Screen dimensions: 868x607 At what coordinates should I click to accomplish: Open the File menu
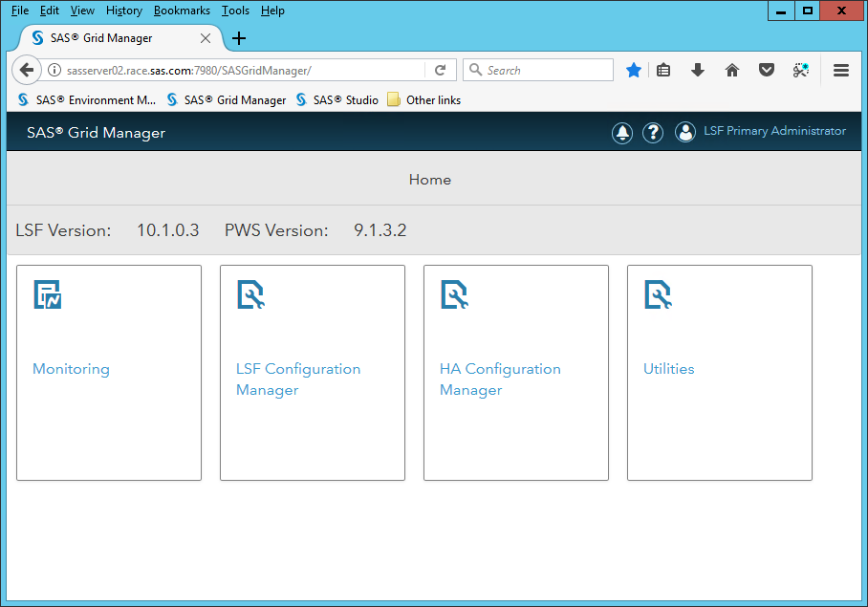pos(20,11)
